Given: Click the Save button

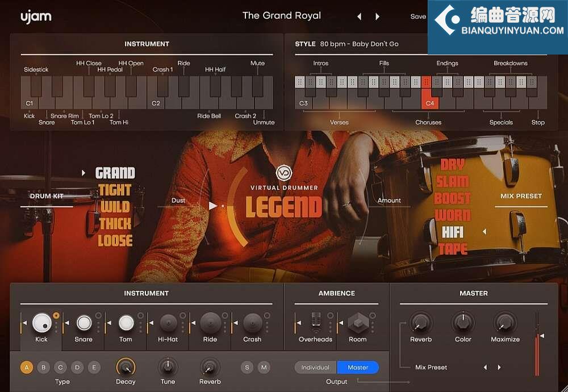Looking at the screenshot, I should (x=419, y=16).
